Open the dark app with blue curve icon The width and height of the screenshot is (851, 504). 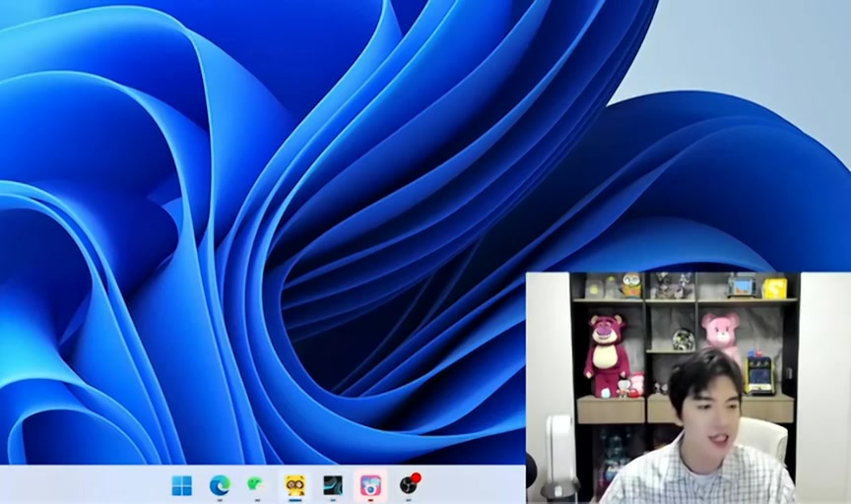(333, 485)
